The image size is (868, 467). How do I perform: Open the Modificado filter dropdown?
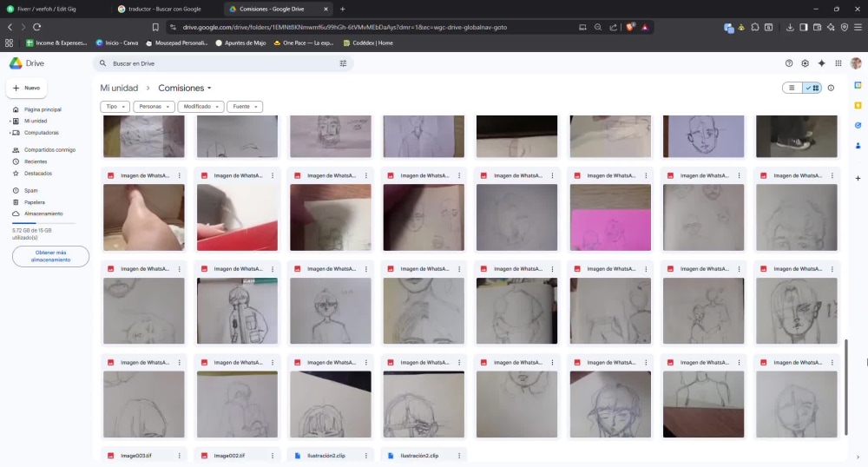(x=201, y=106)
